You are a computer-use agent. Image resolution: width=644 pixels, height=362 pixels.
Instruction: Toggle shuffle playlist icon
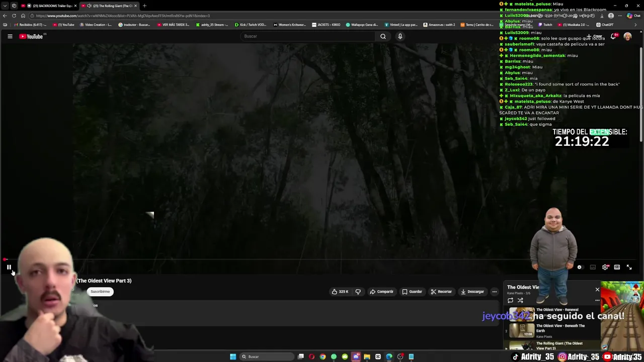coord(520,300)
